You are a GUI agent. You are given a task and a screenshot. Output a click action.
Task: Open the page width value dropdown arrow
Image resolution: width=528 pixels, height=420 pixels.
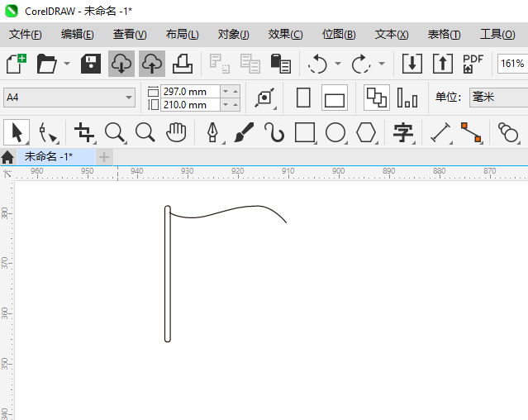[x=226, y=91]
